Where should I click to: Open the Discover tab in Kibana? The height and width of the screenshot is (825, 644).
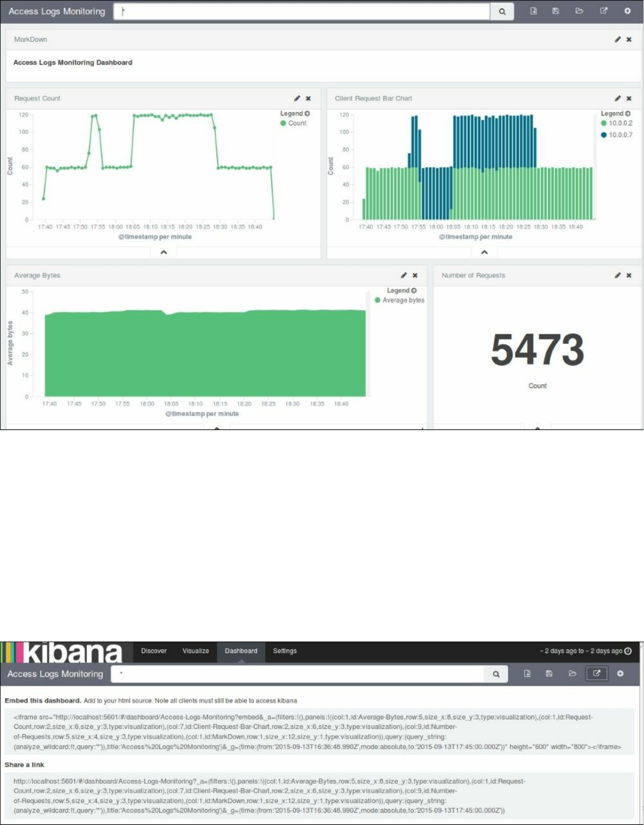click(x=154, y=651)
